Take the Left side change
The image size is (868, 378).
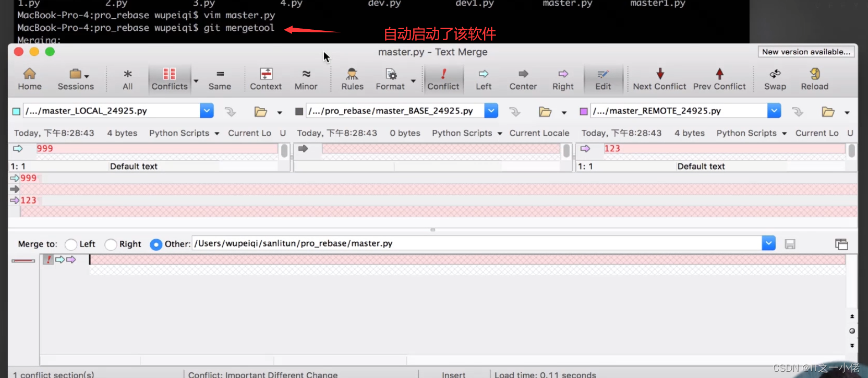(x=484, y=79)
